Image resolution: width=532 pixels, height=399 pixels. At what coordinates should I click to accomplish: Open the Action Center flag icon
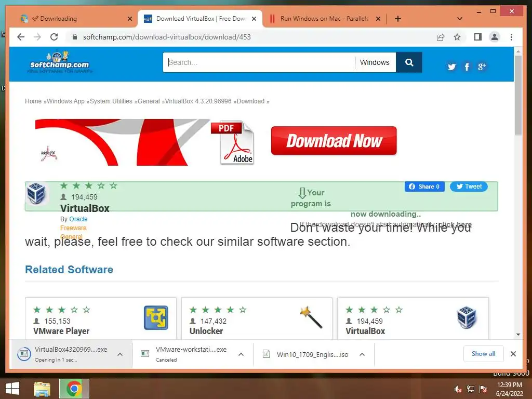(483, 389)
